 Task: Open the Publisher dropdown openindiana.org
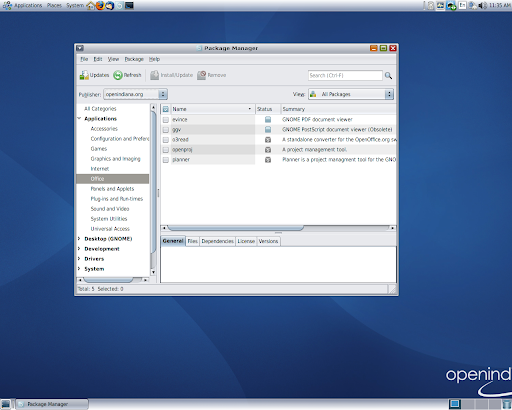click(x=135, y=94)
